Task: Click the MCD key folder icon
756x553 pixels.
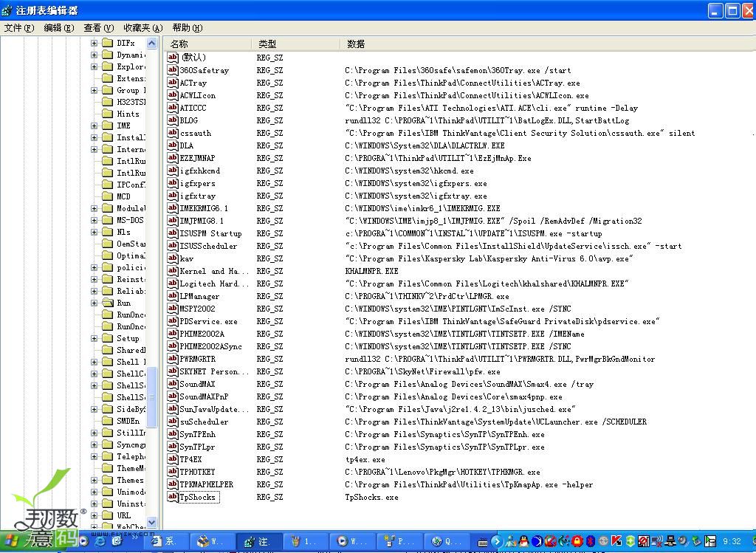Action: [108, 196]
